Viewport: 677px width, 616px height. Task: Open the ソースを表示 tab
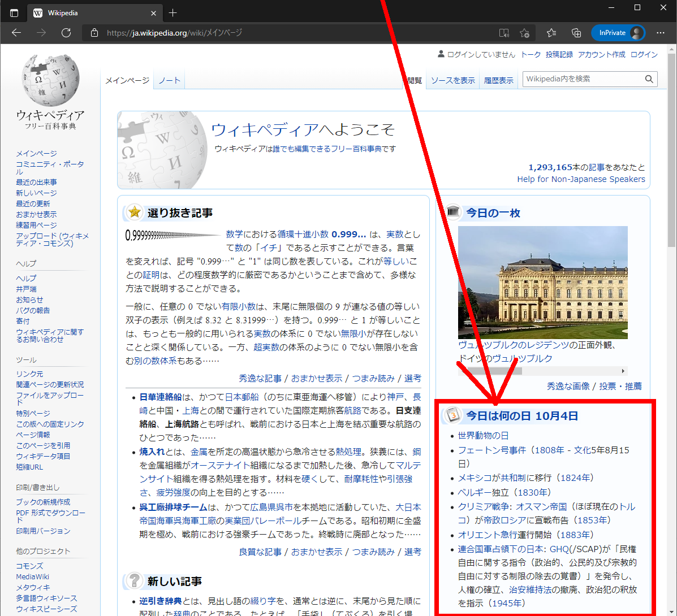pos(452,81)
